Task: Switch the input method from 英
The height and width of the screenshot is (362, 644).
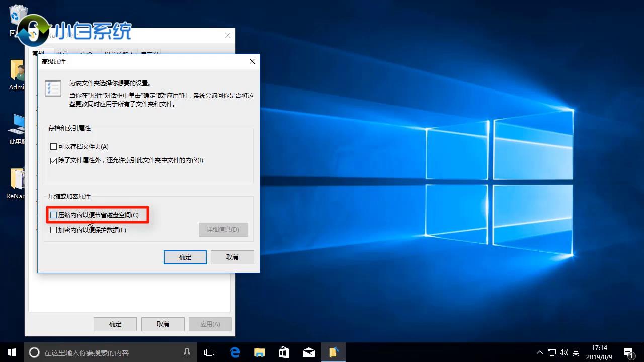Action: (575, 352)
